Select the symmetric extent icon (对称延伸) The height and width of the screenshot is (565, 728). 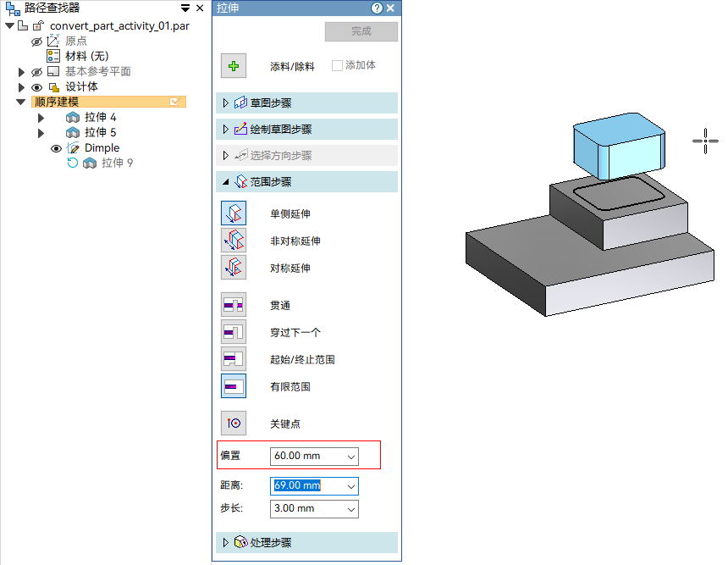click(x=234, y=267)
